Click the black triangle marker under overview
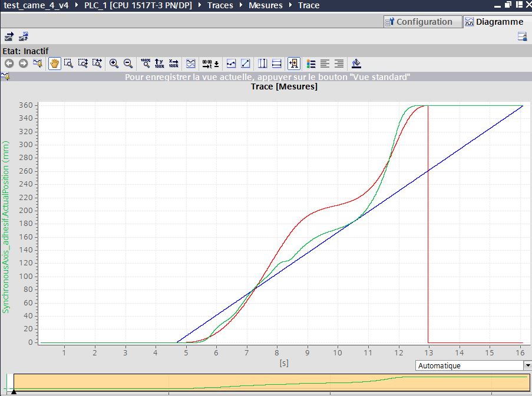Viewport: 532px width, 396px height. [14, 392]
